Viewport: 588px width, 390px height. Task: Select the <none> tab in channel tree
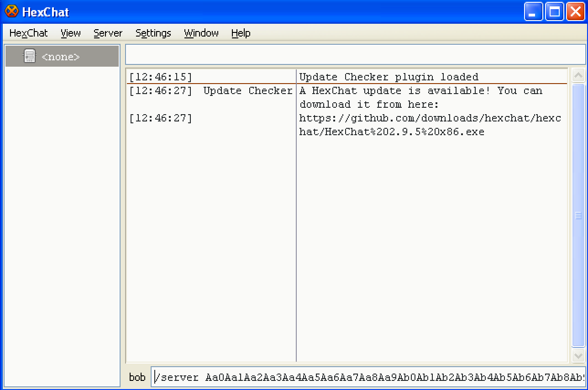pos(60,57)
